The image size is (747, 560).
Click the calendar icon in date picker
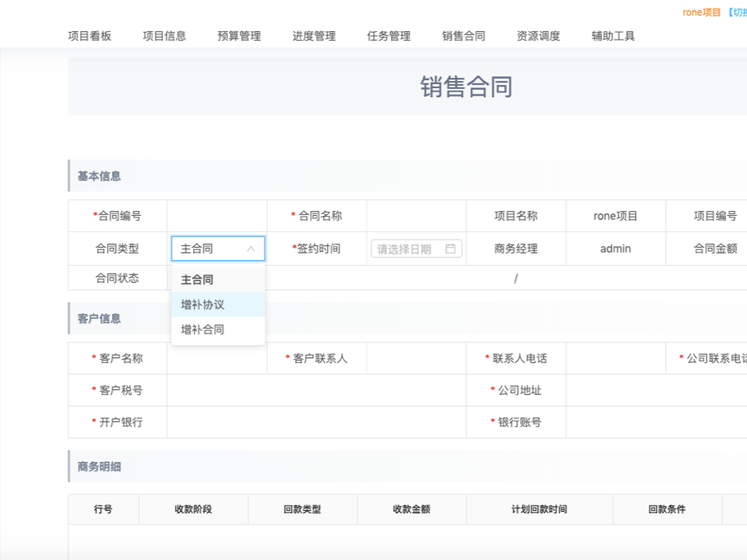pos(450,249)
